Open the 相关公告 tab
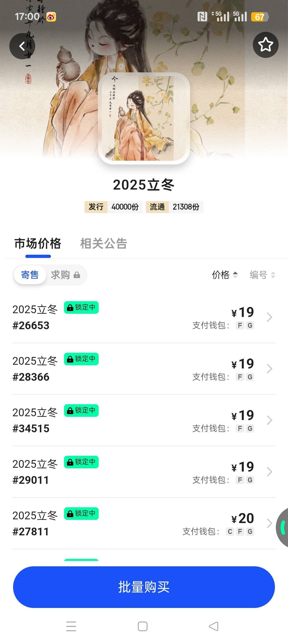The height and width of the screenshot is (644, 288). pos(103,244)
